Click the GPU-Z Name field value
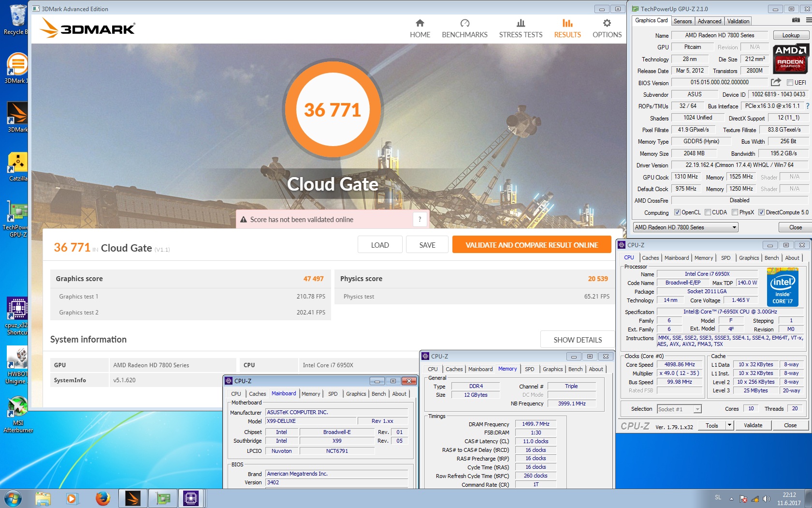Viewport: 812px width, 508px height. click(x=720, y=35)
